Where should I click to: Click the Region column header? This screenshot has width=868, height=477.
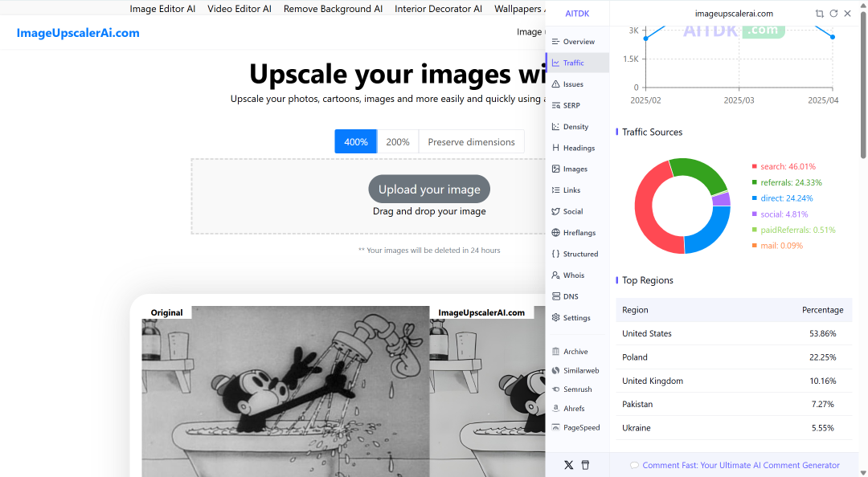pos(635,310)
